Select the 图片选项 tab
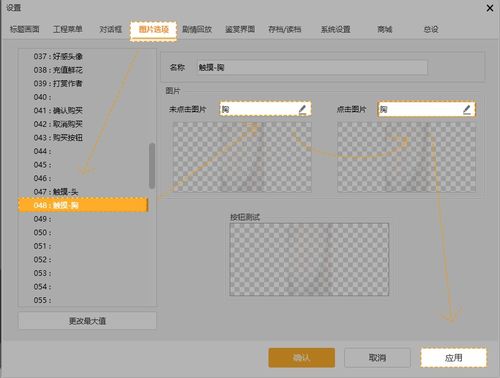 (153, 30)
